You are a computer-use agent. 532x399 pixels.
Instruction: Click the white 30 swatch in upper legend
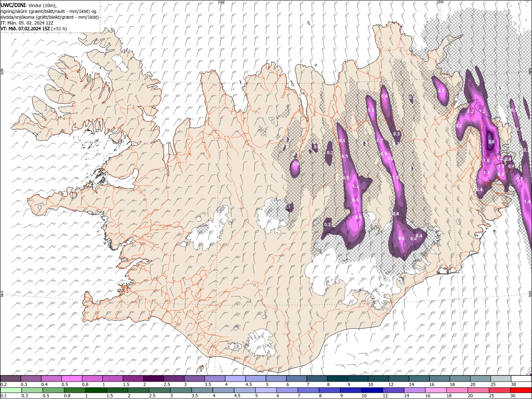pyautogui.click(x=521, y=379)
